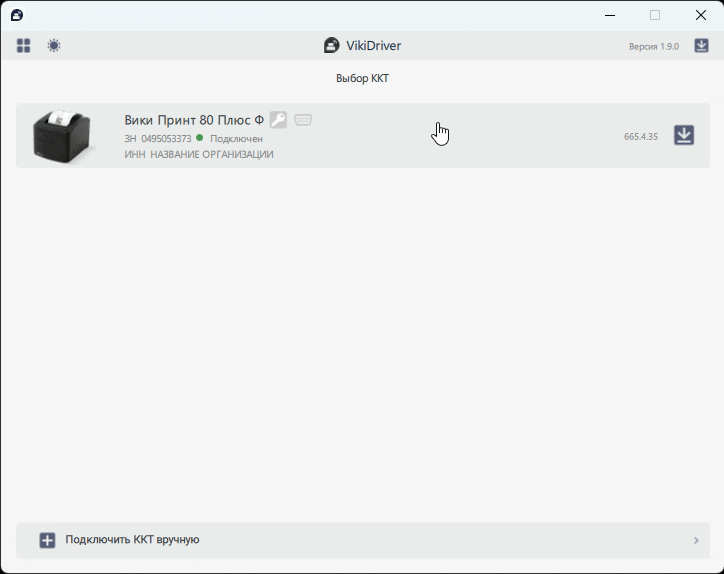Download the driver update next to version
The image size is (724, 574).
701,46
